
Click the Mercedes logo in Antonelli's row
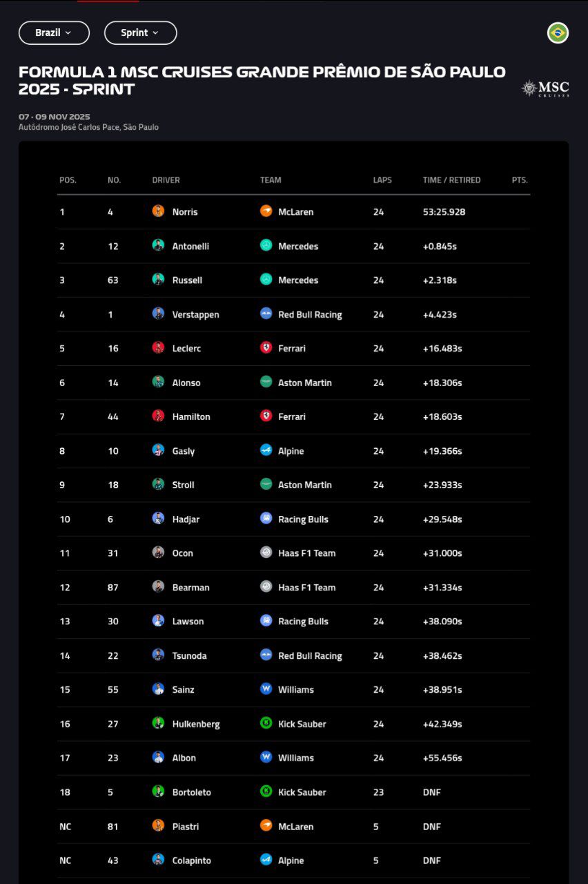coord(266,246)
